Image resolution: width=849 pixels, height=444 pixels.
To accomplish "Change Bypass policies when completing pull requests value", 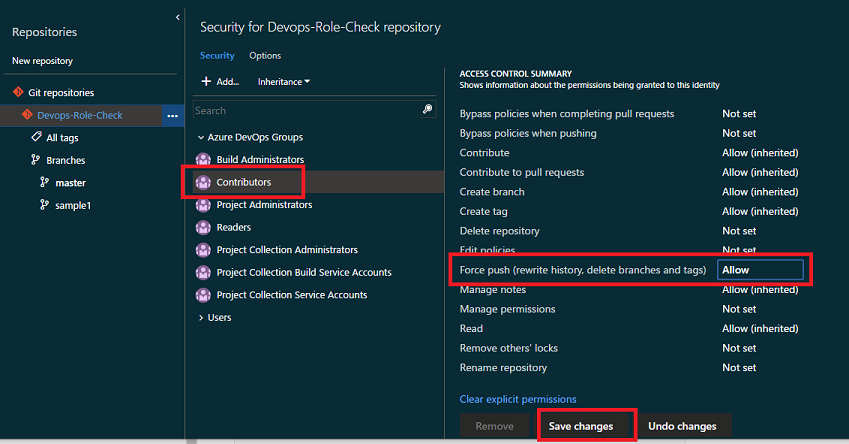I will (x=739, y=114).
